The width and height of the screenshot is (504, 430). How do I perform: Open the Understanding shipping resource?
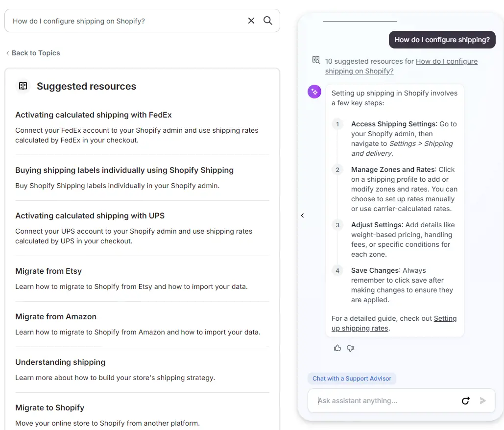pos(60,362)
